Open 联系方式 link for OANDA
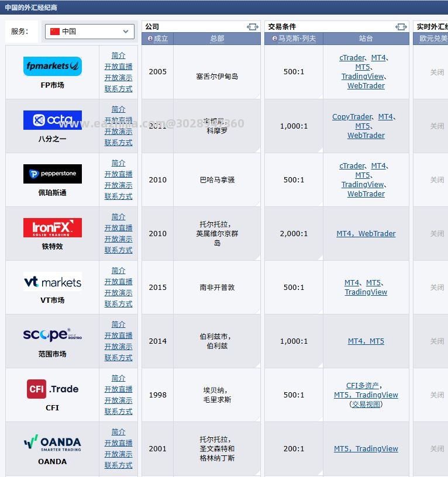 (118, 465)
